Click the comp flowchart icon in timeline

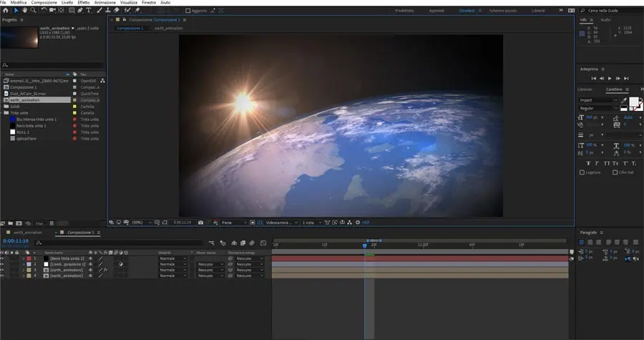(212, 243)
